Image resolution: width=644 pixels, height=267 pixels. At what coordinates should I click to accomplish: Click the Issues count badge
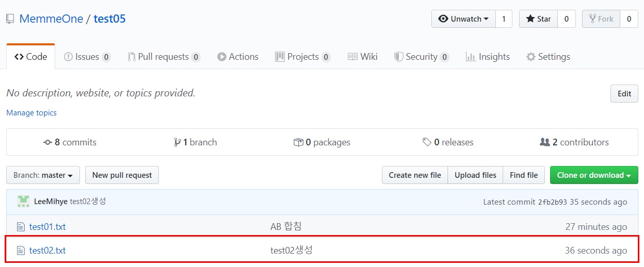click(106, 57)
